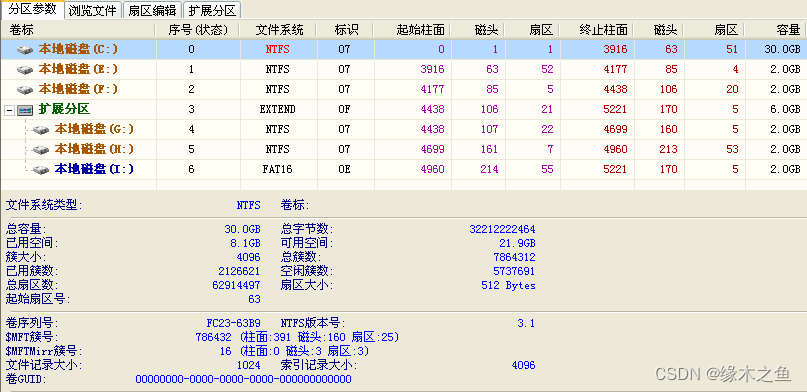Click the EXTEND file system cell
Screen dimensions: 807x392
pos(277,110)
